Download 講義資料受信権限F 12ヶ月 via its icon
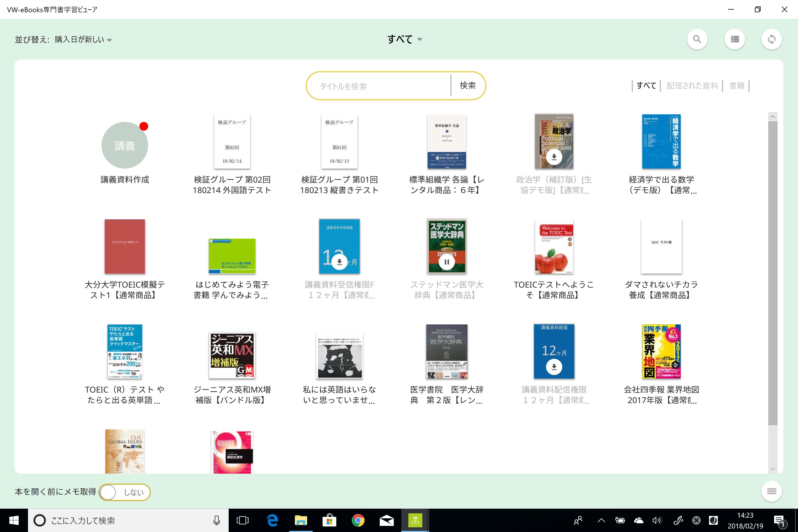The height and width of the screenshot is (532, 798). tap(339, 262)
